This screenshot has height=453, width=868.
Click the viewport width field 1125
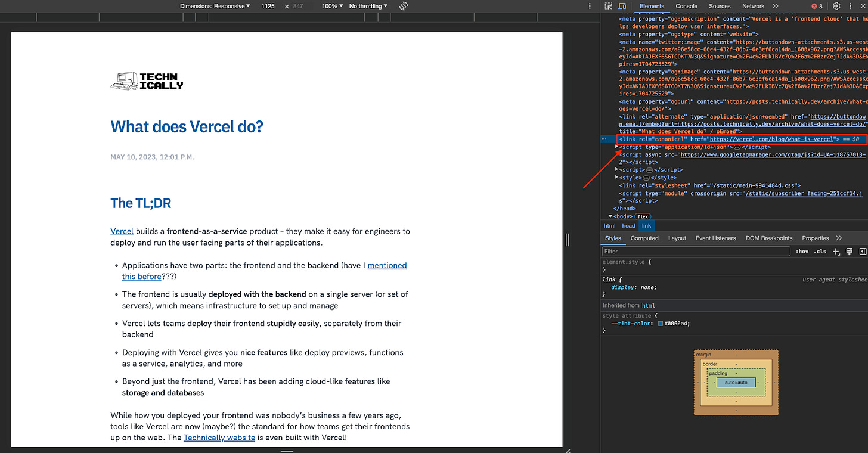click(268, 6)
